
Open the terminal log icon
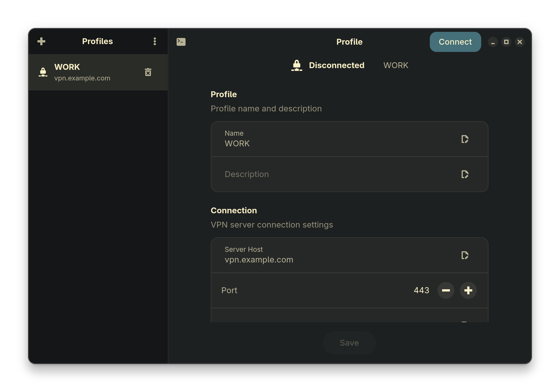click(x=181, y=42)
